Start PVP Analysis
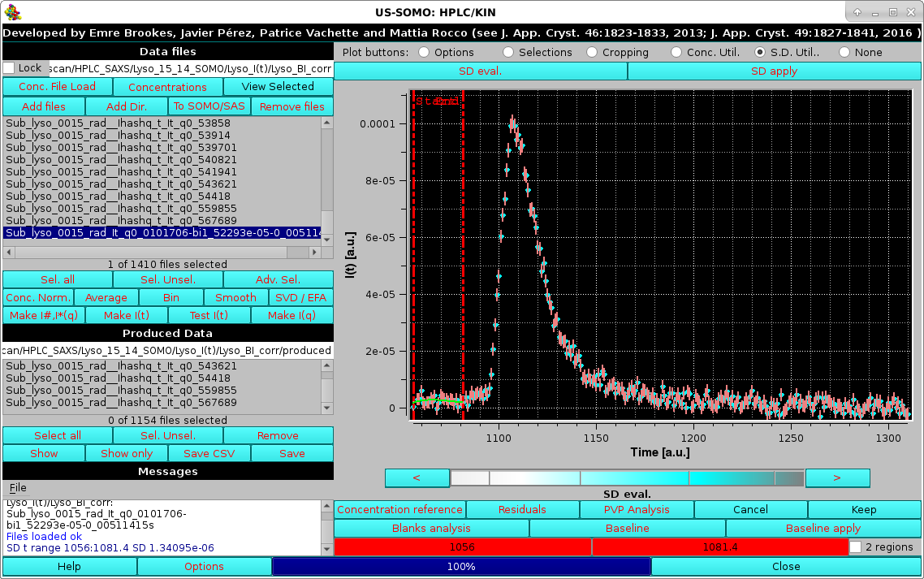Image resolution: width=924 pixels, height=579 pixels. (636, 509)
